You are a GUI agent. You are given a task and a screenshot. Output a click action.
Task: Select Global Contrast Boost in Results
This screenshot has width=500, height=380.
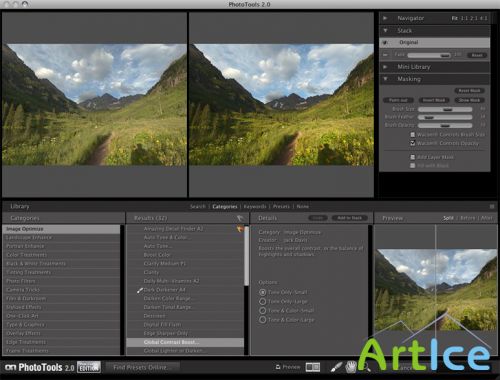point(185,342)
